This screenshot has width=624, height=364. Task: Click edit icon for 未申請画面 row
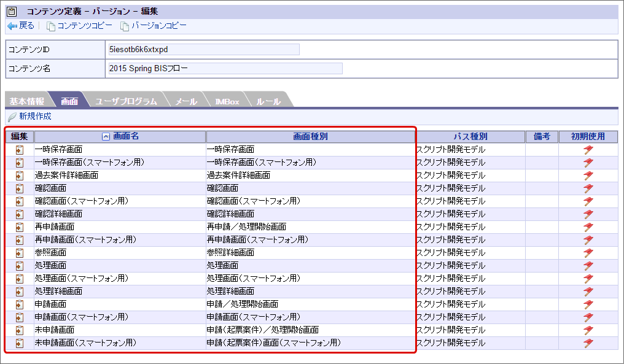coord(20,330)
